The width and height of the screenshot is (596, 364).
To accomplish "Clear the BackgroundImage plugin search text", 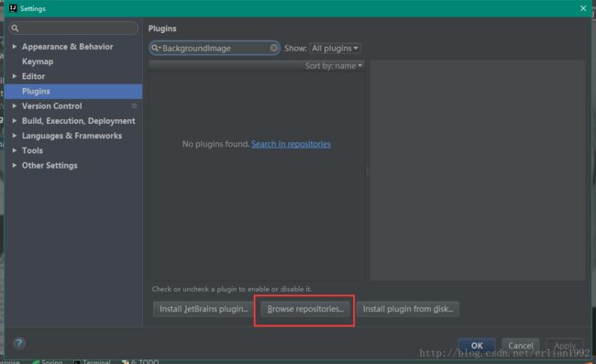I will click(273, 48).
